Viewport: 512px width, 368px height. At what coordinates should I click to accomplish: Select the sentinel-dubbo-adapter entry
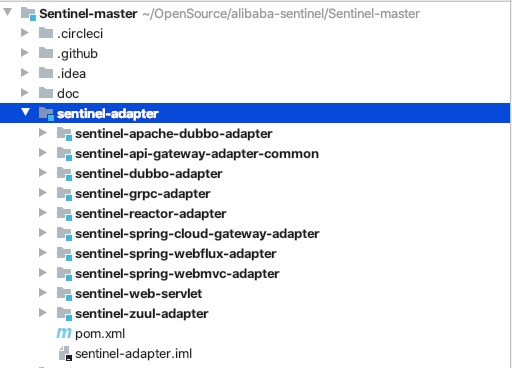pos(149,174)
